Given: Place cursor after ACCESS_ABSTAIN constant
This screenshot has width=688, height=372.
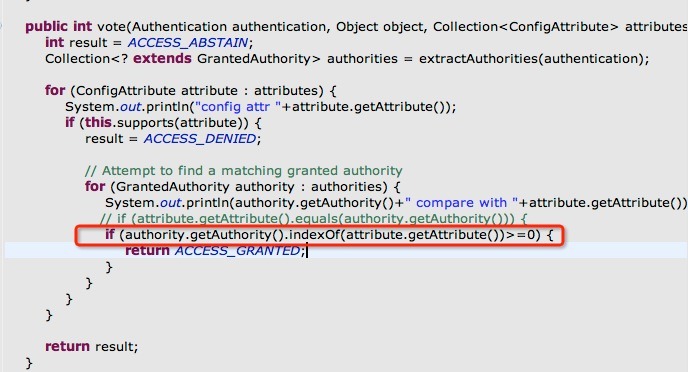Looking at the screenshot, I should click(x=249, y=43).
